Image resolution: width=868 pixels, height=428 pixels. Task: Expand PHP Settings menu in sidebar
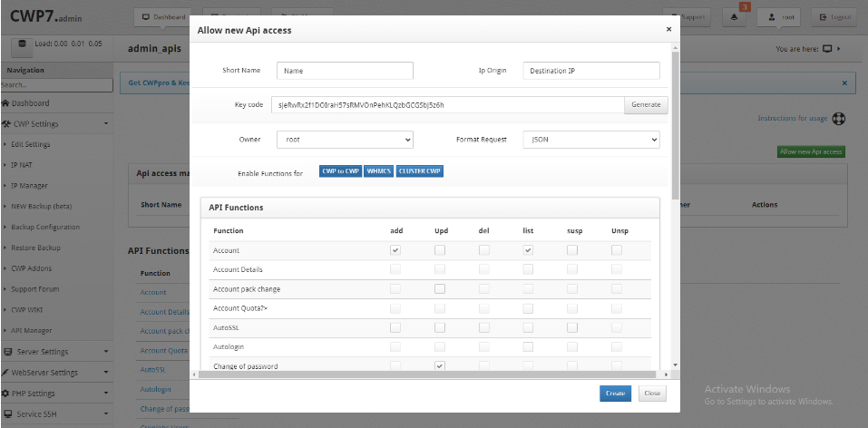56,394
